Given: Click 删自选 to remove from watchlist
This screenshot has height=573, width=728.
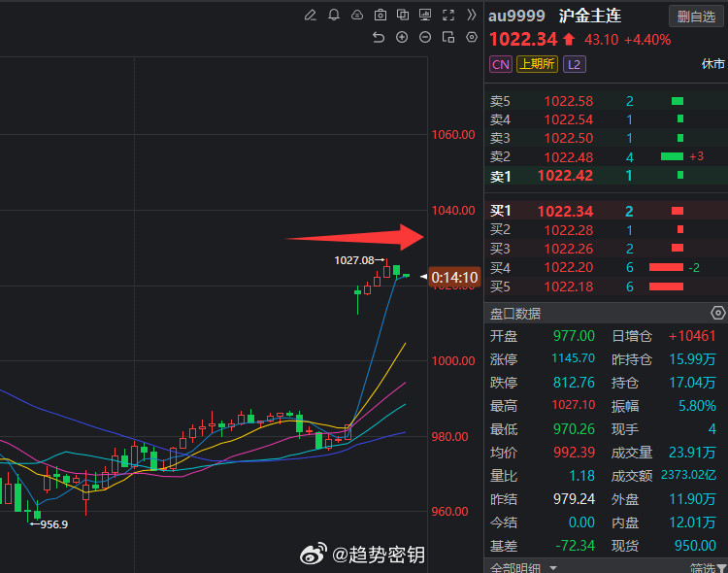Looking at the screenshot, I should pos(696,17).
